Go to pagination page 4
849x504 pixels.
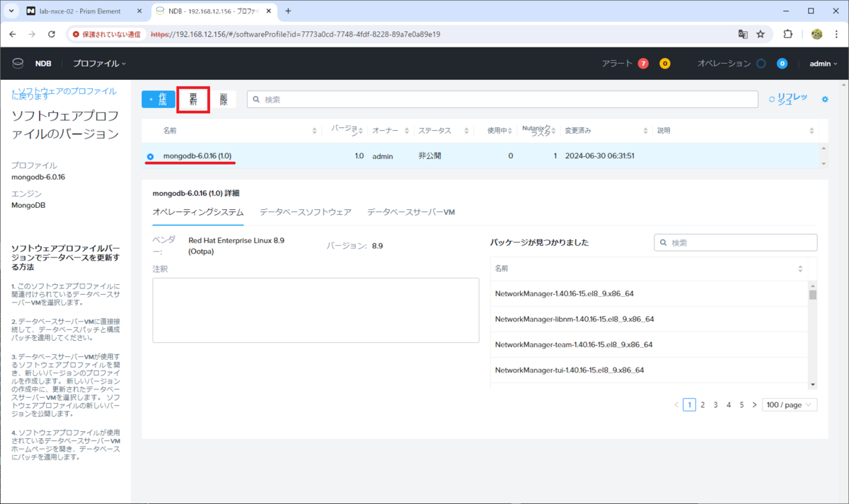point(729,405)
